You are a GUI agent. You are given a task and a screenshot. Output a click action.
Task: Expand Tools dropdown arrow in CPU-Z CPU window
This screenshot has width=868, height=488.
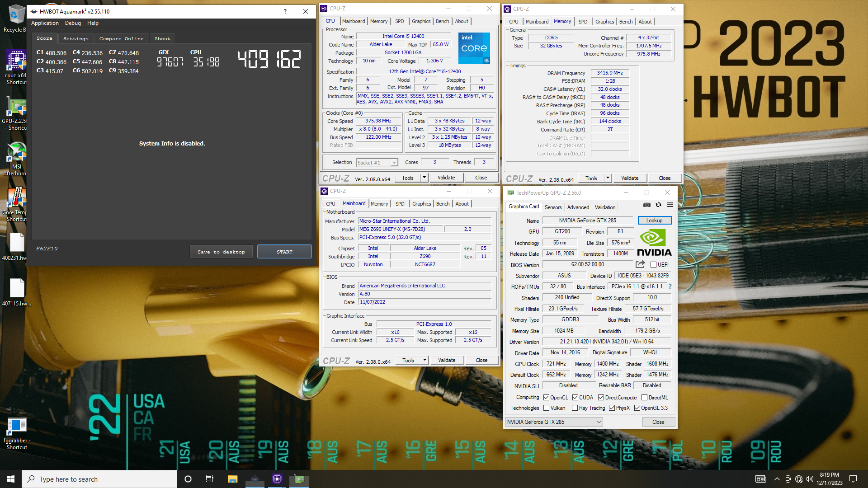pyautogui.click(x=424, y=178)
